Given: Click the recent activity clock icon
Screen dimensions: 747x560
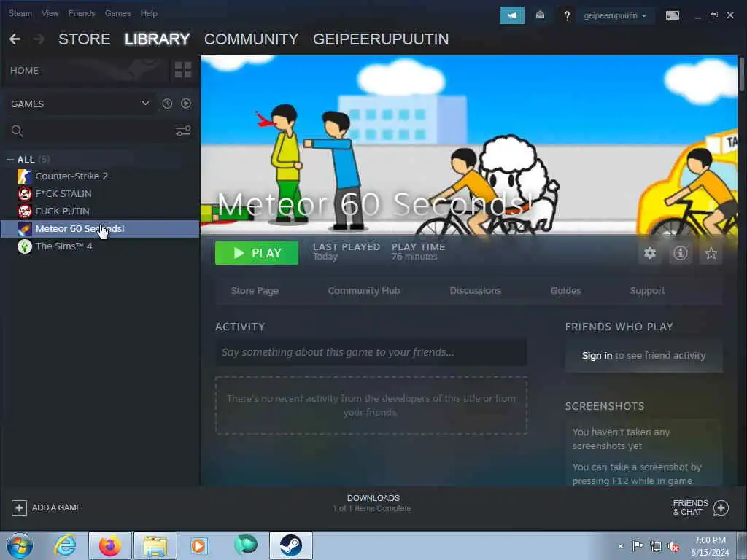Looking at the screenshot, I should (x=167, y=104).
